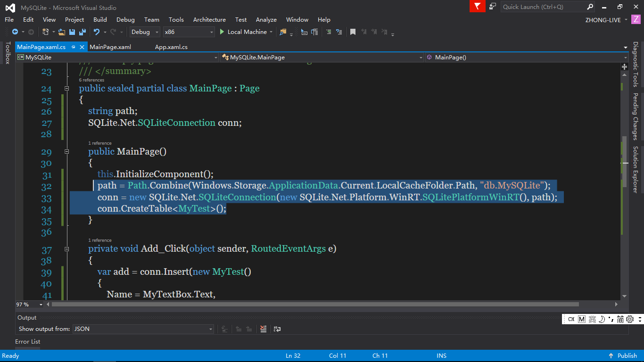Open the notifications flag icon

click(x=477, y=7)
